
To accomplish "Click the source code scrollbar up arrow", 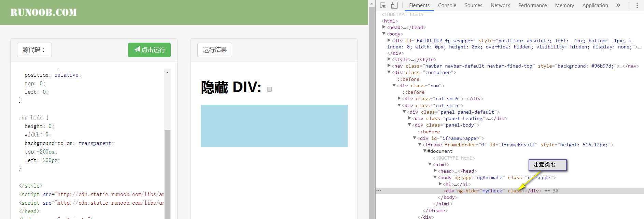I will coord(167,72).
